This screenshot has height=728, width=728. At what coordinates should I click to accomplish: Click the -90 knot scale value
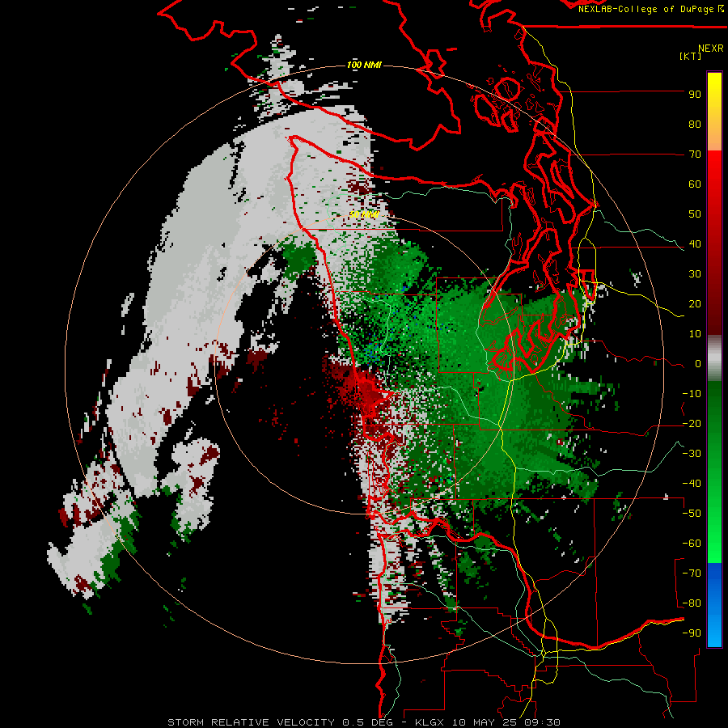(692, 633)
